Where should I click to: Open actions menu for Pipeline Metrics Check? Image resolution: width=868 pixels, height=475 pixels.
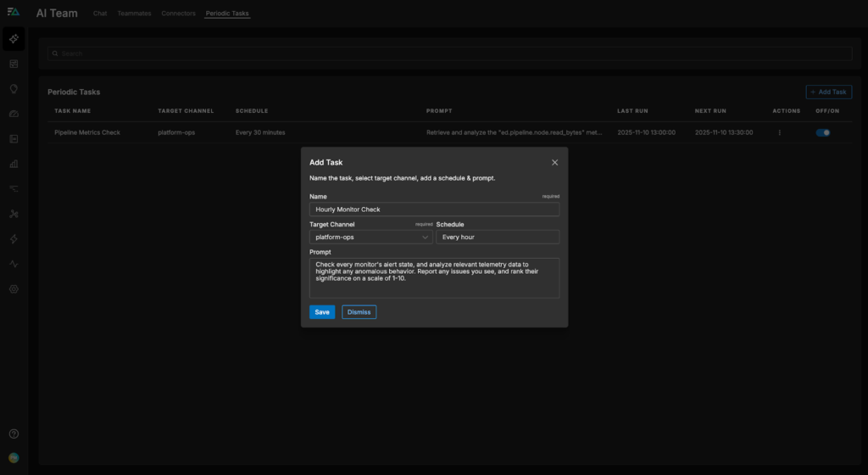point(779,132)
